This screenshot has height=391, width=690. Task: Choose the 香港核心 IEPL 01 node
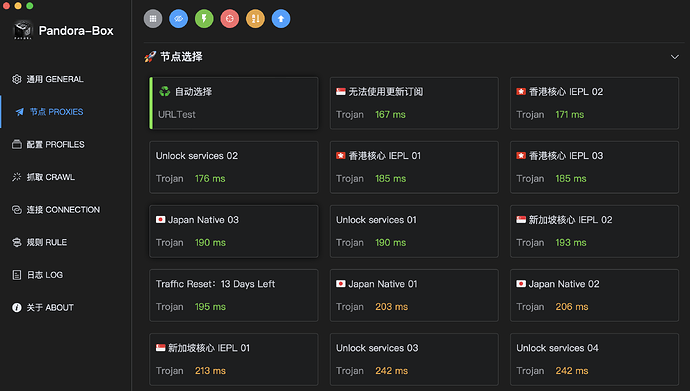414,167
